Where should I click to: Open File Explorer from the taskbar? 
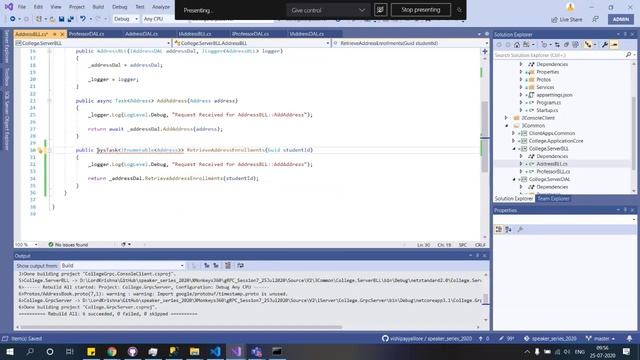(x=194, y=351)
